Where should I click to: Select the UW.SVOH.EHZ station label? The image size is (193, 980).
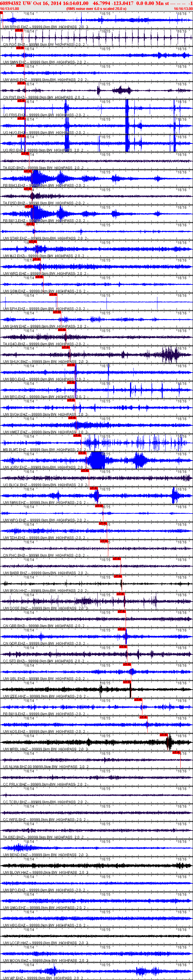tap(16, 415)
